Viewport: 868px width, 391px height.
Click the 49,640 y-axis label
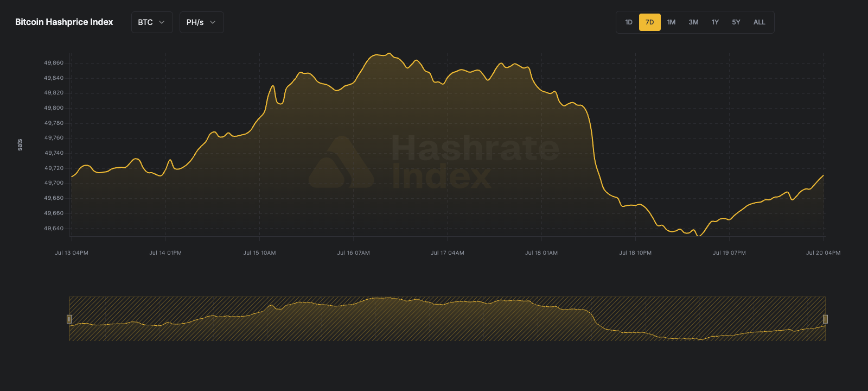pos(54,229)
